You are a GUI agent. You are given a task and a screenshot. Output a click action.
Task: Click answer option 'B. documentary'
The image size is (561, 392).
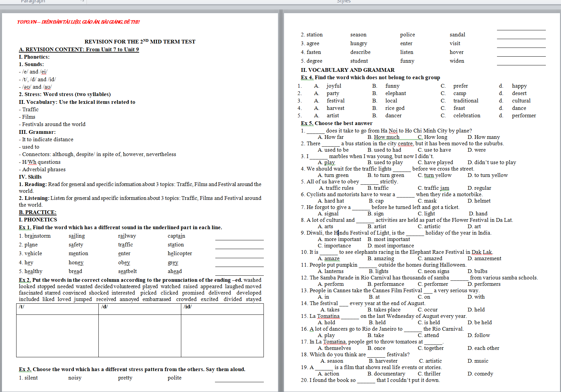(386, 373)
